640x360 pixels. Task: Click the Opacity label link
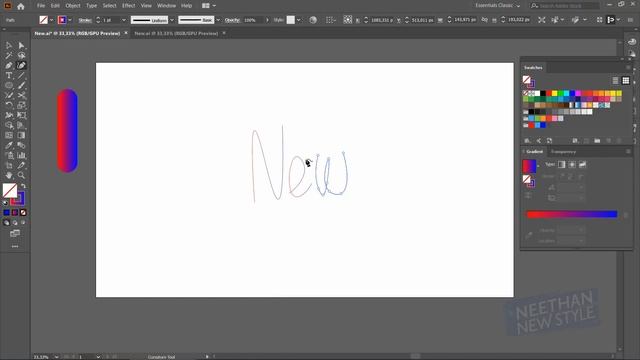tap(232, 20)
